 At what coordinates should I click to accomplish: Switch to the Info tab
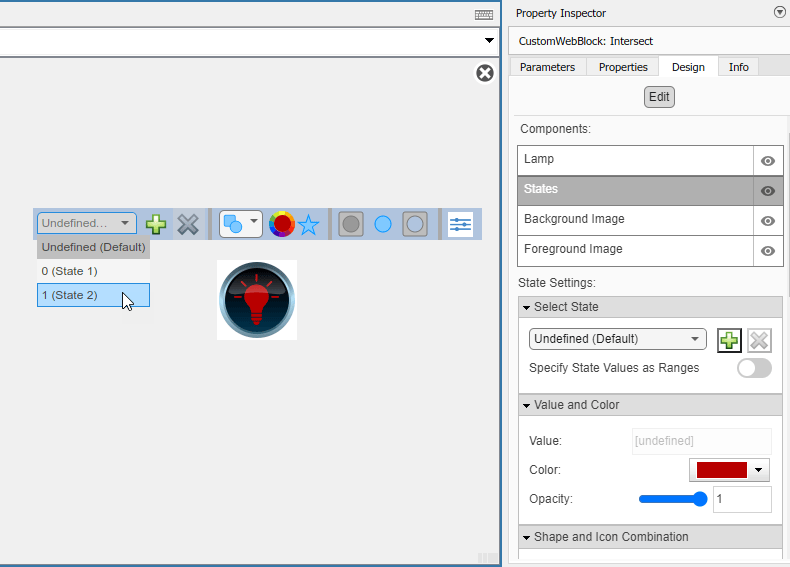(x=738, y=67)
